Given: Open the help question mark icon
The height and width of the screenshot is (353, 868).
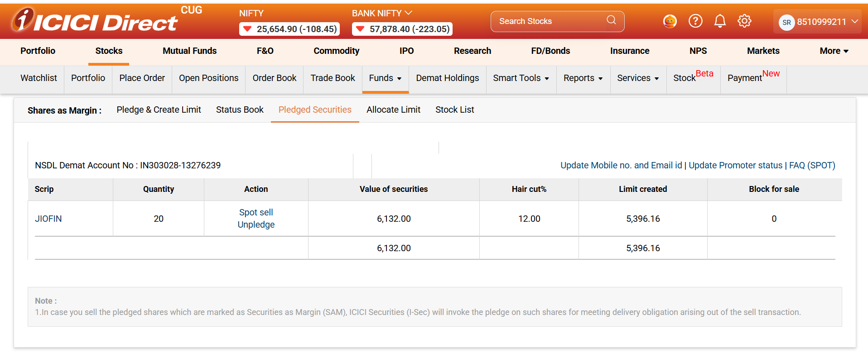Looking at the screenshot, I should tap(695, 21).
